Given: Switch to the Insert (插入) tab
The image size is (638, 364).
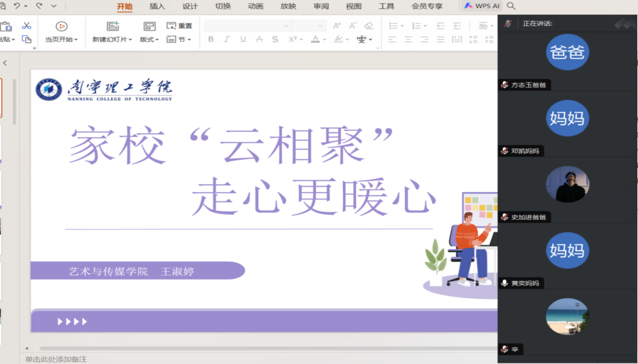Looking at the screenshot, I should pos(157,7).
